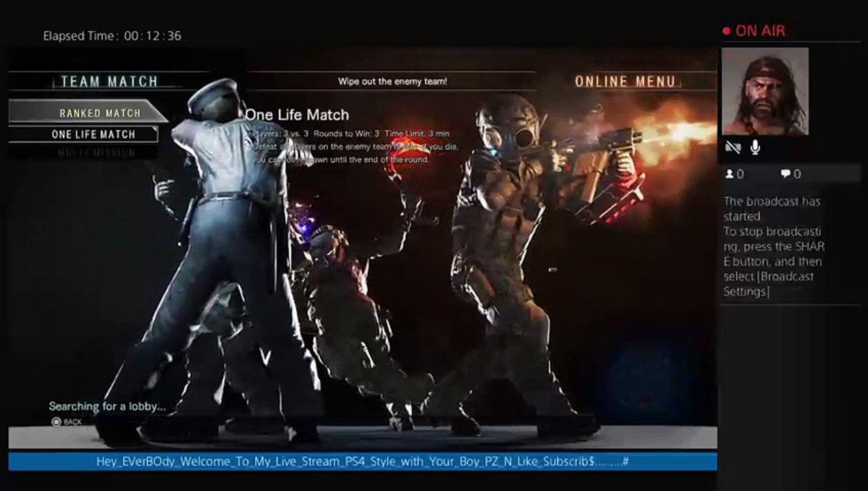
Task: Click 'Wipe out the enemy team!' banner text
Action: click(392, 81)
